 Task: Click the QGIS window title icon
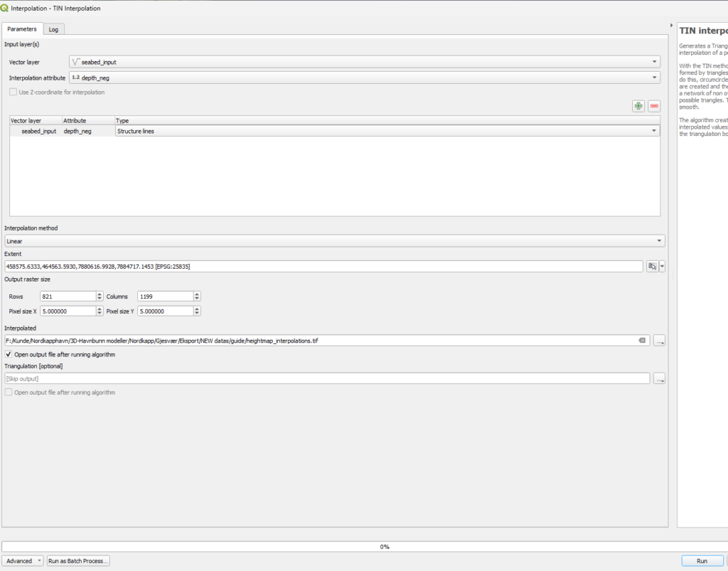pyautogui.click(x=5, y=8)
